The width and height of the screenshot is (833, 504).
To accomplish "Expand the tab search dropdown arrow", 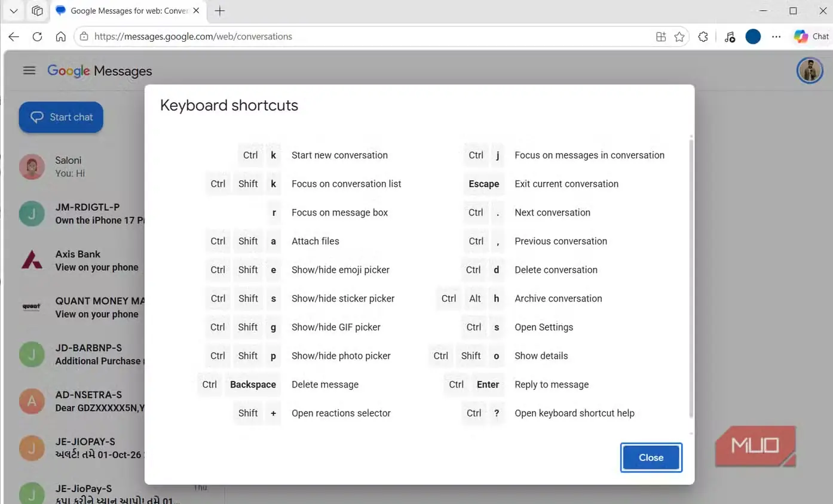I will (14, 11).
